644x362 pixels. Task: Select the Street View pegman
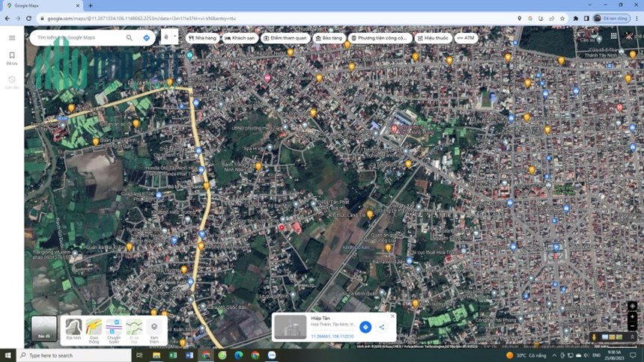pyautogui.click(x=594, y=337)
